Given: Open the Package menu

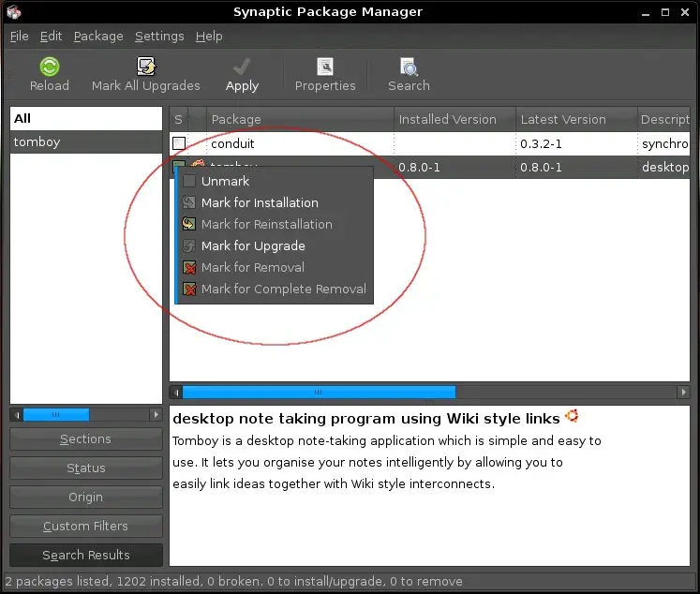Looking at the screenshot, I should click(x=98, y=37).
